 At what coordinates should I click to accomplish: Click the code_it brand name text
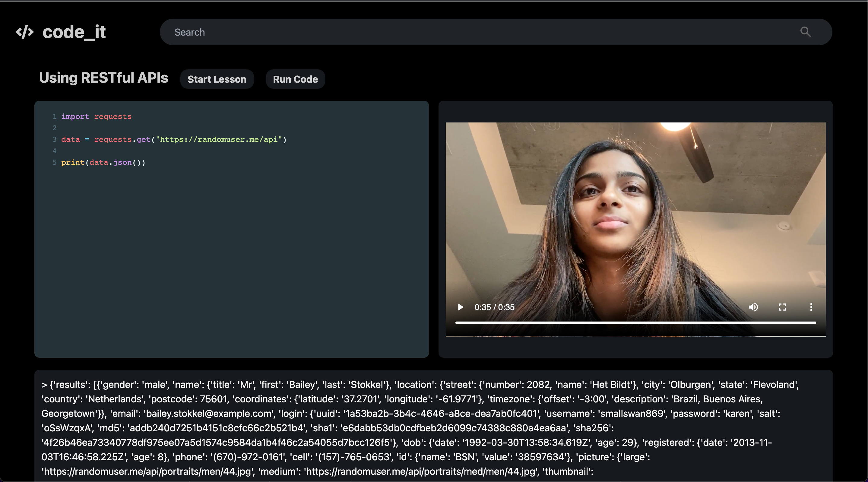coord(74,32)
